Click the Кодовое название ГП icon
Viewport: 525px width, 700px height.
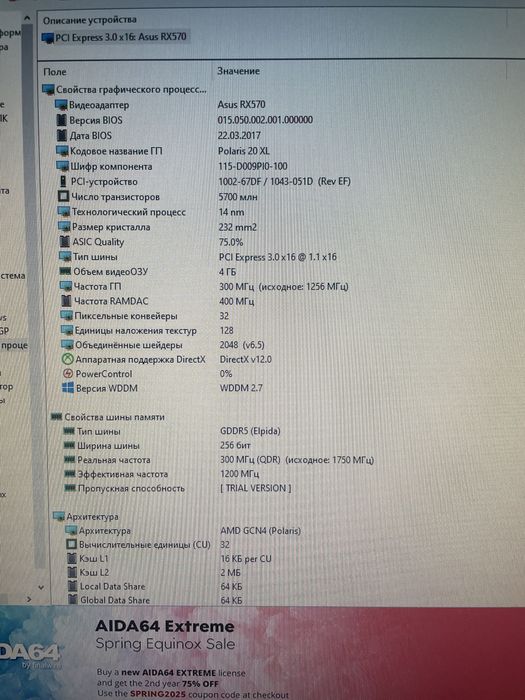pyautogui.click(x=62, y=151)
